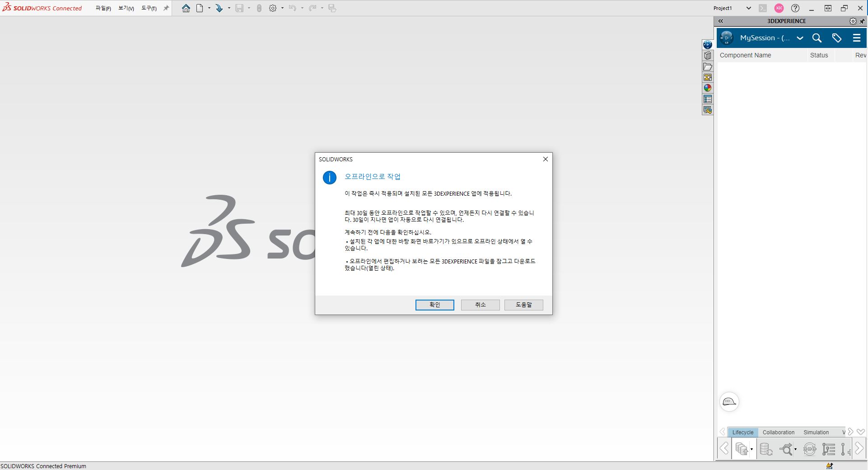Open the Save database stack dropdown arrow
868x470 pixels.
pyautogui.click(x=751, y=449)
